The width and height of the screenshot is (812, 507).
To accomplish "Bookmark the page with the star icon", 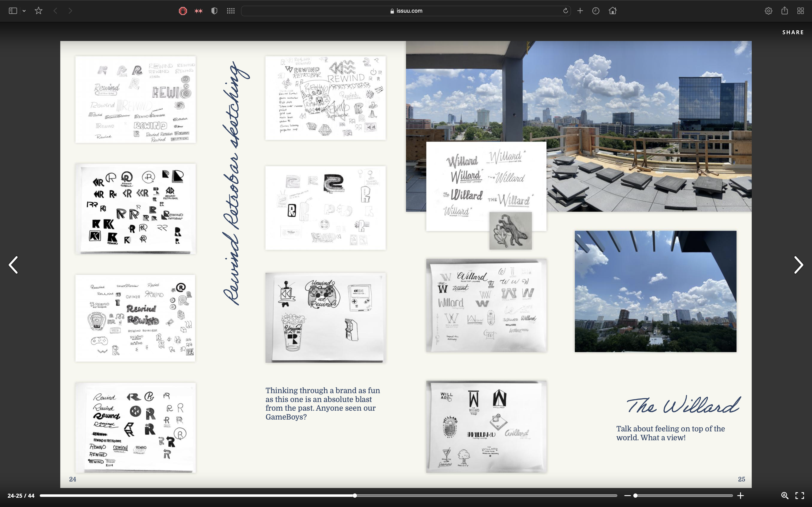I will (x=38, y=11).
